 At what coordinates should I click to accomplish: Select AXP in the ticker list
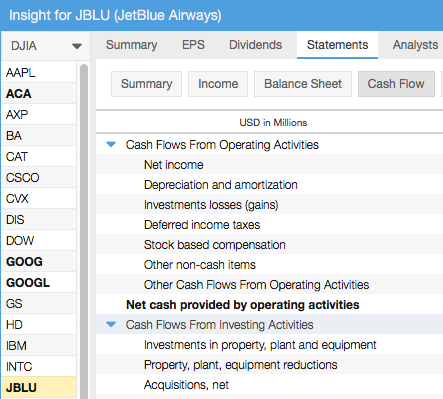pyautogui.click(x=39, y=114)
